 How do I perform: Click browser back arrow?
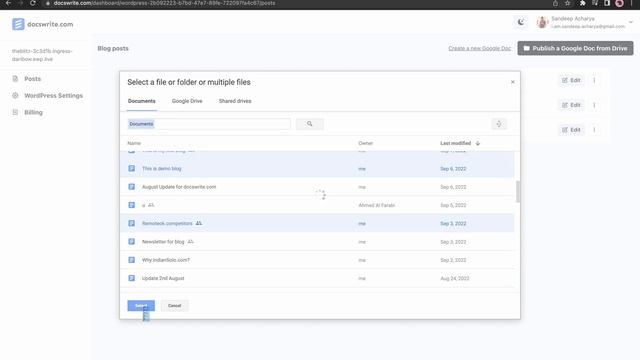(8, 3)
